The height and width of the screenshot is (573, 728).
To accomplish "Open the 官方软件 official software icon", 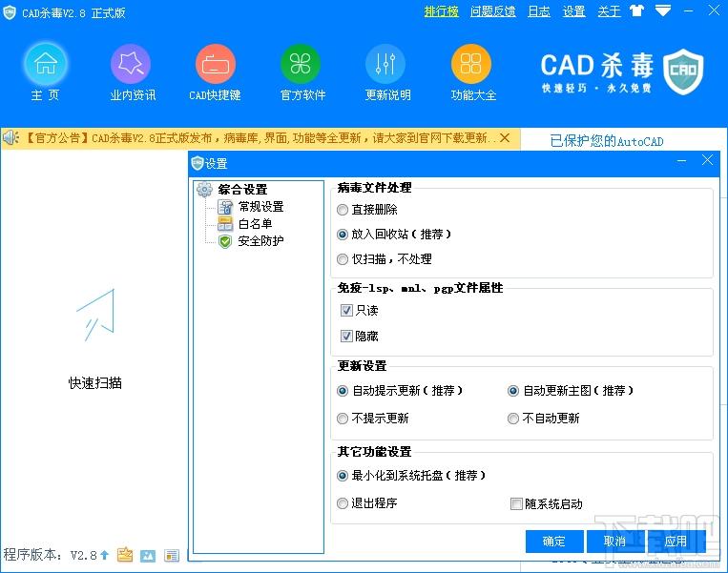I will point(301,64).
